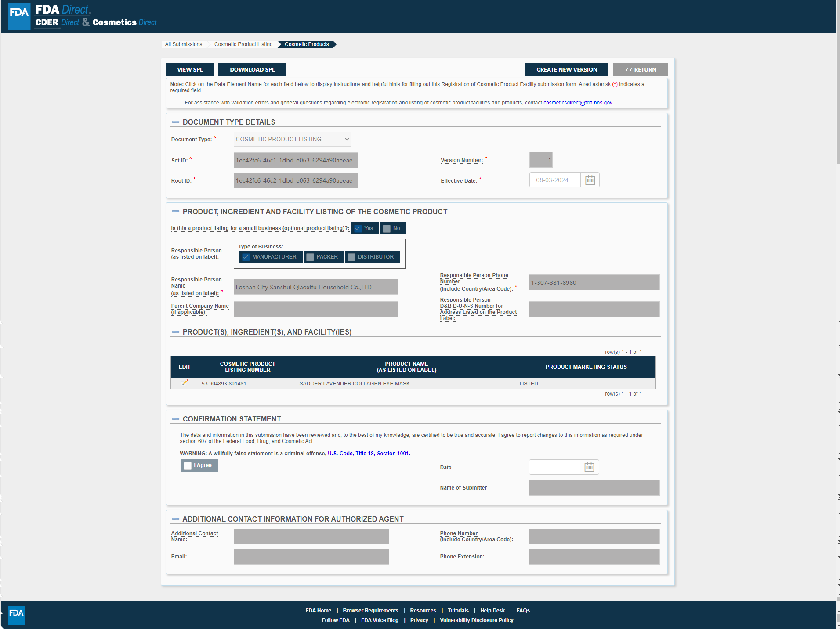The width and height of the screenshot is (840, 630).
Task: Click the pencil edit icon in product row
Action: pyautogui.click(x=185, y=383)
